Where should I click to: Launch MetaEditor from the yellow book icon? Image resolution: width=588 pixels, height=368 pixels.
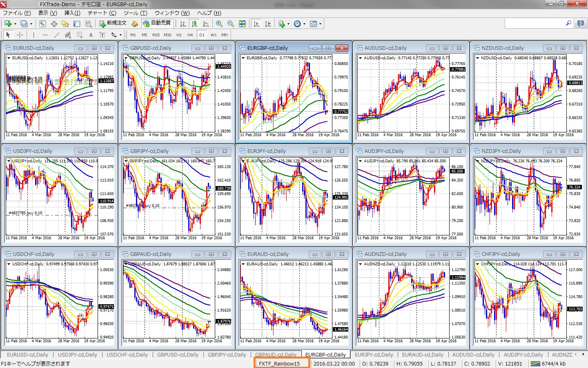(134, 24)
